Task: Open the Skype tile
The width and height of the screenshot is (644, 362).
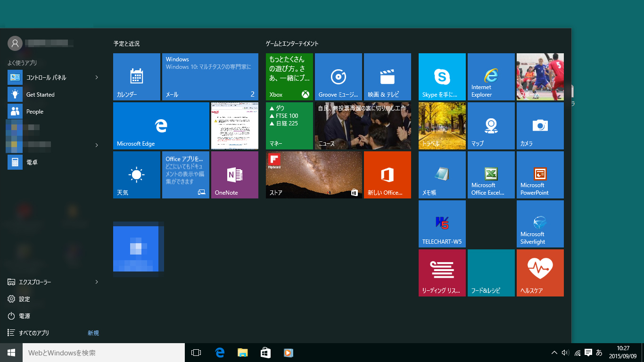Action: [442, 77]
